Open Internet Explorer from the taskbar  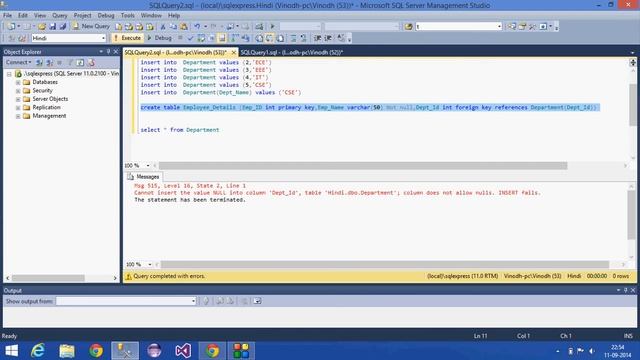(x=38, y=351)
